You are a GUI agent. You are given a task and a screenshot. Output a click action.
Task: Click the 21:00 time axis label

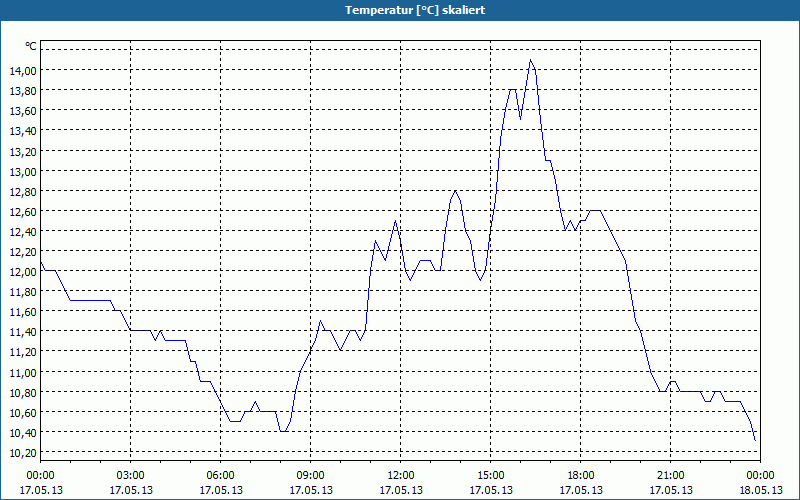click(x=670, y=476)
